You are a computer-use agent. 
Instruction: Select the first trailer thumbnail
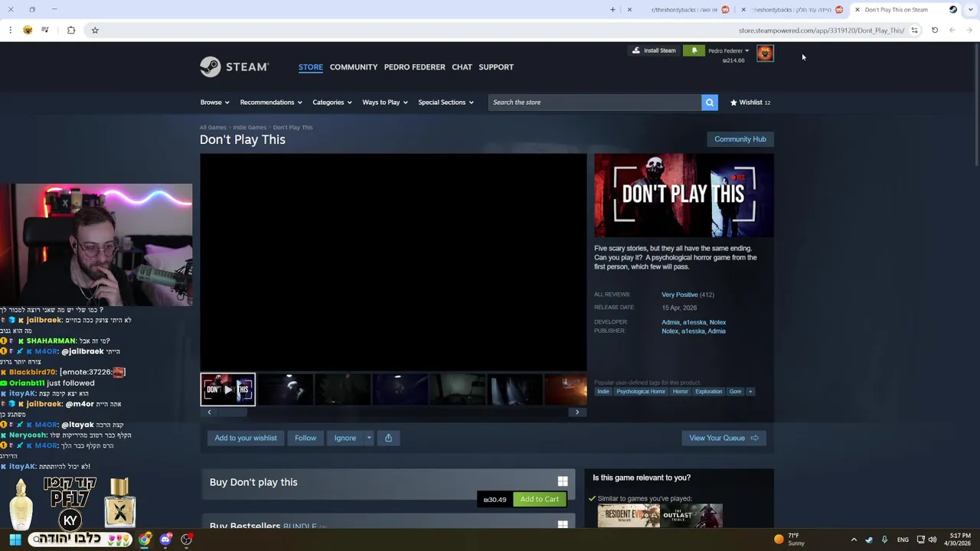coord(228,389)
